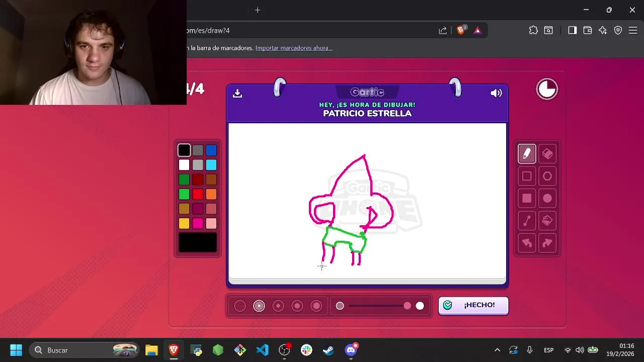Choose the filled ellipse shape tool
This screenshot has height=362, width=644.
pyautogui.click(x=547, y=198)
